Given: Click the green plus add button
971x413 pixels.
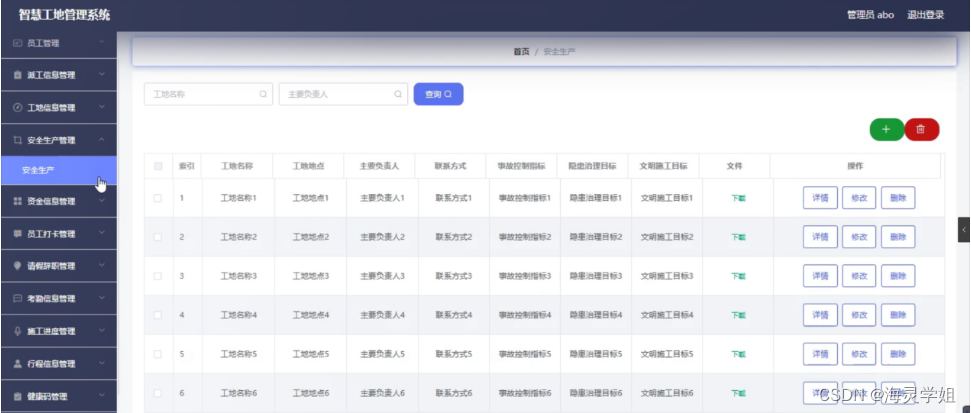Looking at the screenshot, I should 886,129.
